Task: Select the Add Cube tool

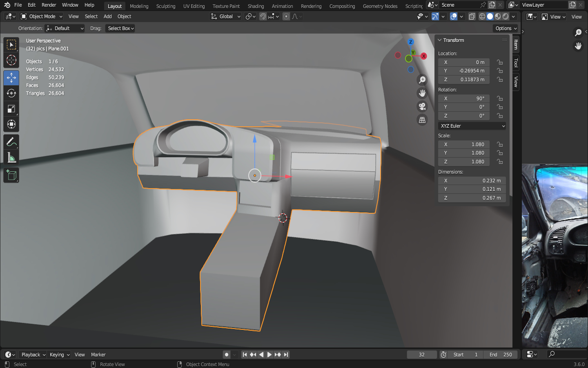Action: 11,175
